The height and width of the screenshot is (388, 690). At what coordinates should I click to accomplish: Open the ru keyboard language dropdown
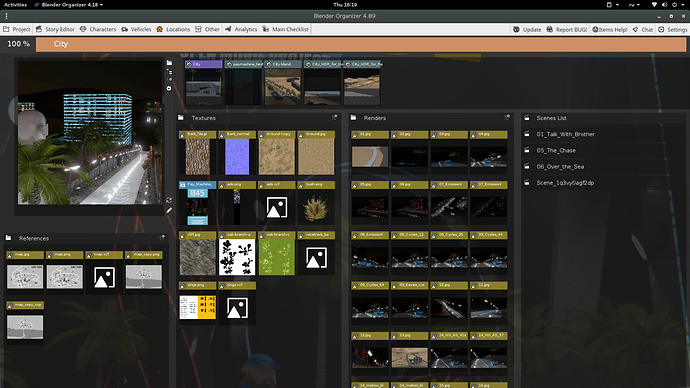point(634,4)
